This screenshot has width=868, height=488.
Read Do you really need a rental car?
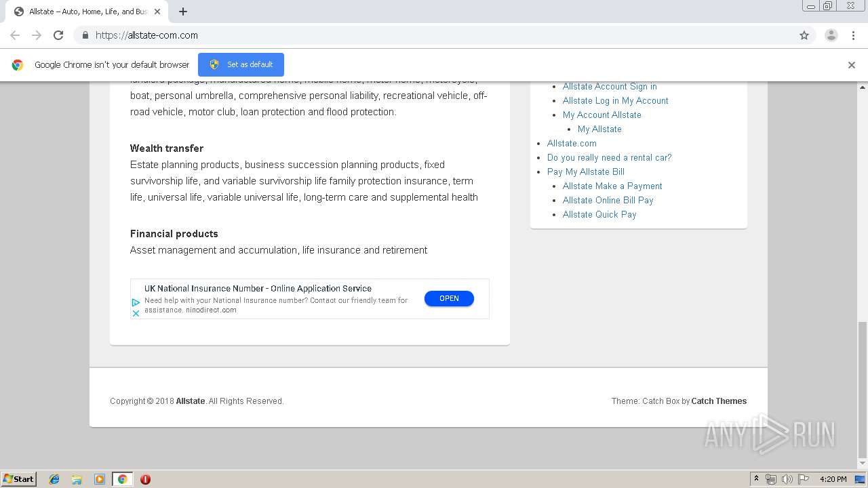coord(609,157)
